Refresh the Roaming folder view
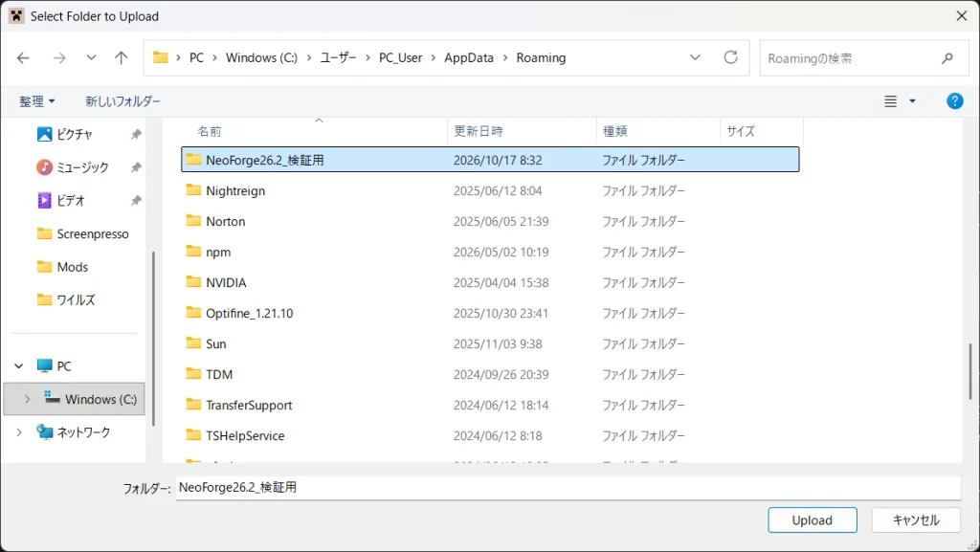This screenshot has height=552, width=980. [730, 57]
